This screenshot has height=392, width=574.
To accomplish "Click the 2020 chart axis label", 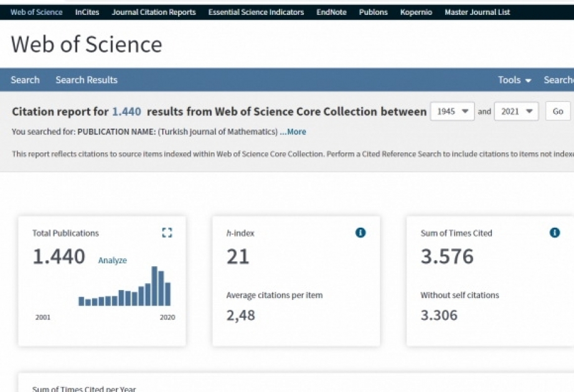I will (167, 317).
